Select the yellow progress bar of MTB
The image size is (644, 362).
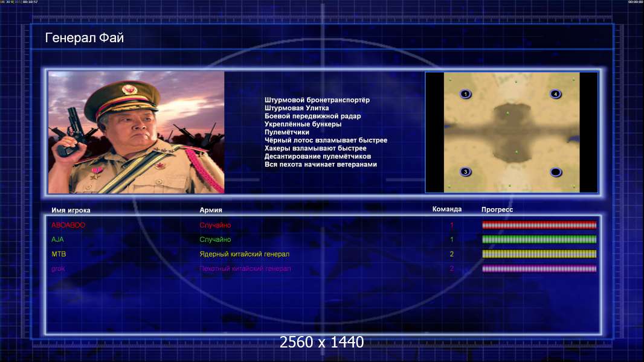point(539,254)
